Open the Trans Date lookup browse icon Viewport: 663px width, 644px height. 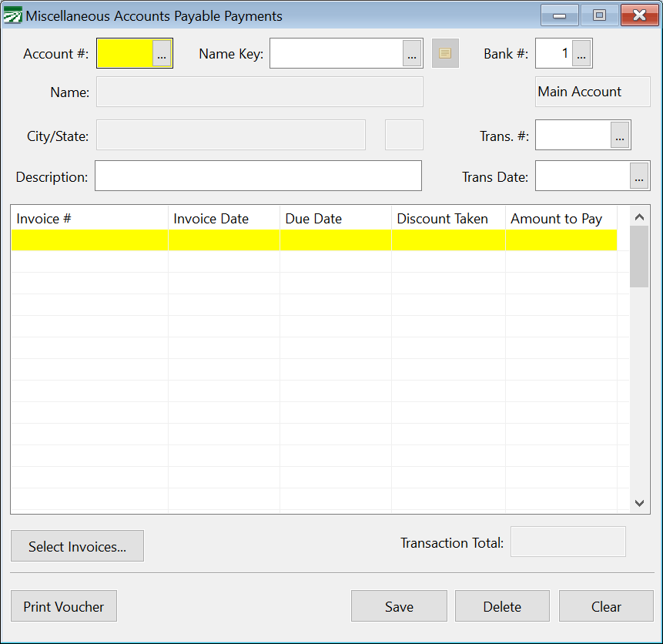pos(638,176)
